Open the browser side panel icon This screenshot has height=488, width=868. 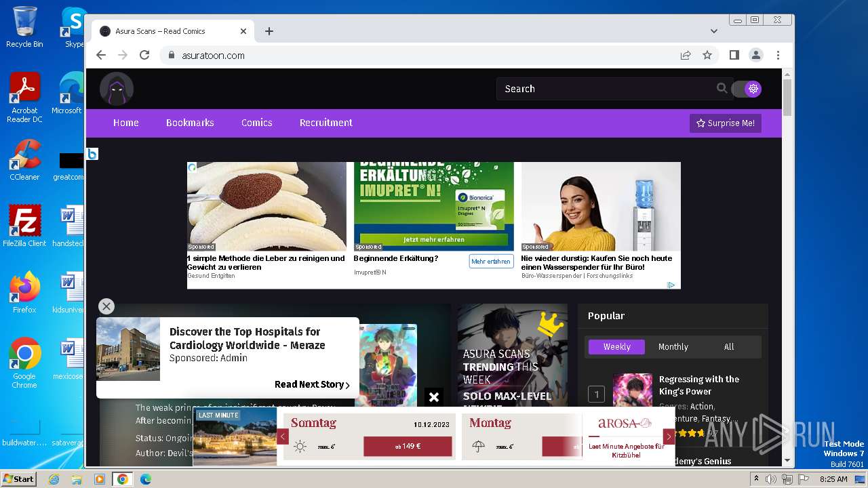pos(734,56)
